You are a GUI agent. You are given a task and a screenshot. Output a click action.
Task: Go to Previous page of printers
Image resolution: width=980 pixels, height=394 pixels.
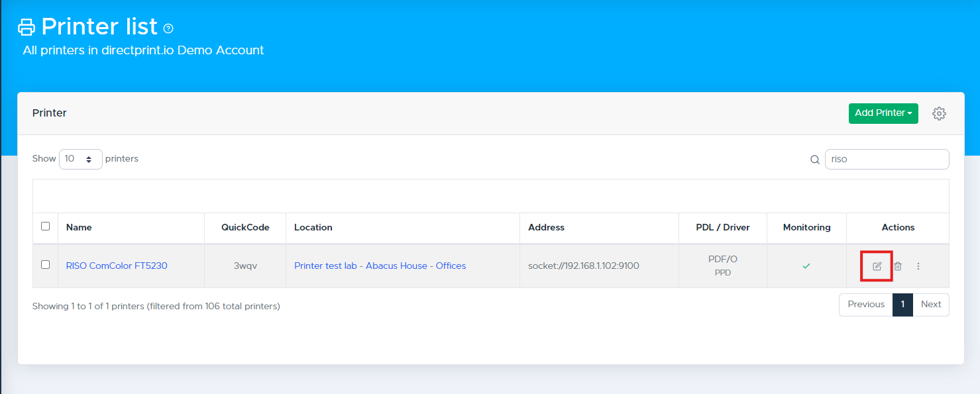pos(866,305)
